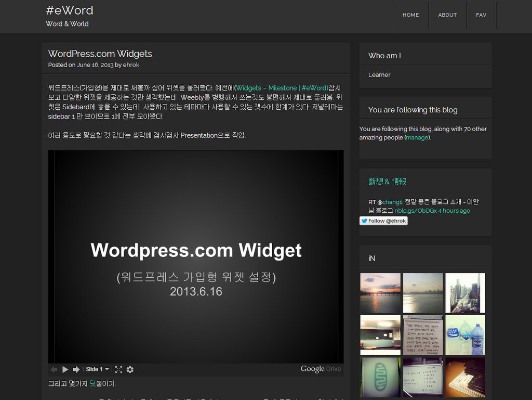Play the embedded slide presentation

65,369
